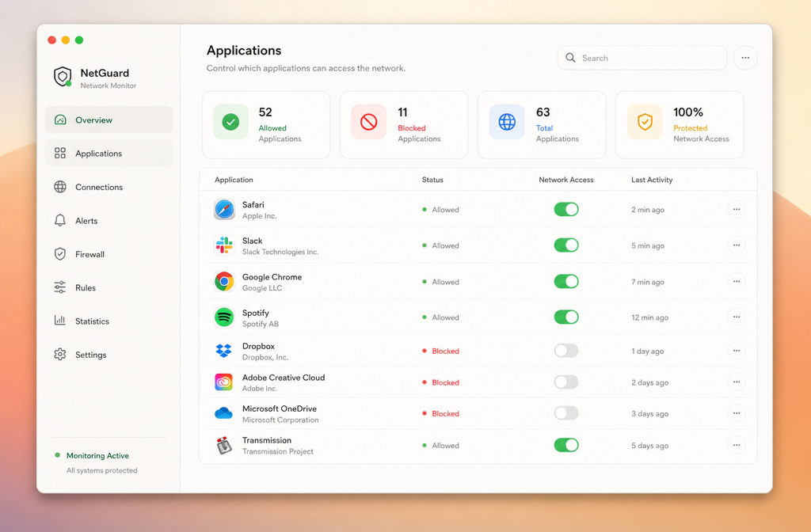The image size is (811, 532).
Task: Click the Applications grid icon in sidebar
Action: (x=60, y=153)
